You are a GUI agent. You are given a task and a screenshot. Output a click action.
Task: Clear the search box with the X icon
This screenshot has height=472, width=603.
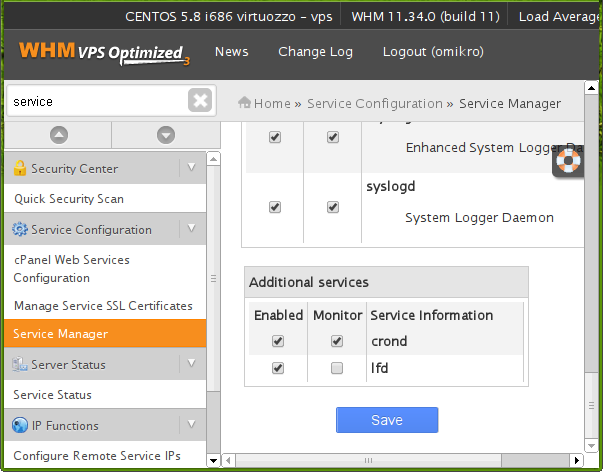point(200,100)
